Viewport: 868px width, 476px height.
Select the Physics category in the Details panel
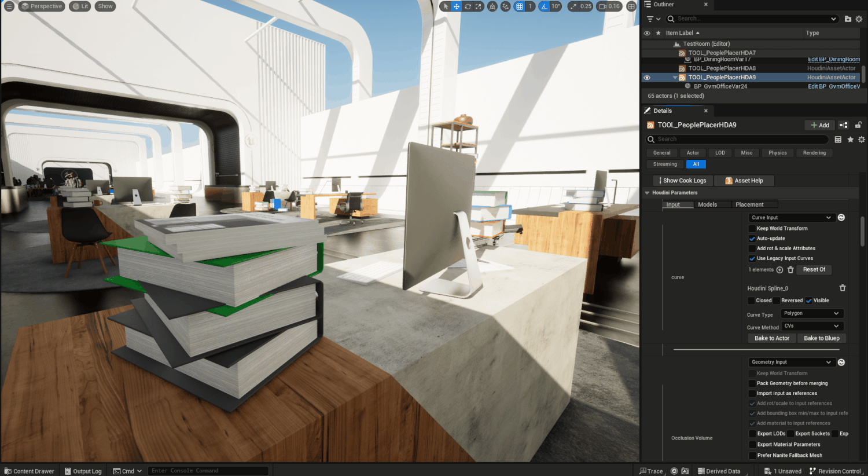click(x=778, y=152)
